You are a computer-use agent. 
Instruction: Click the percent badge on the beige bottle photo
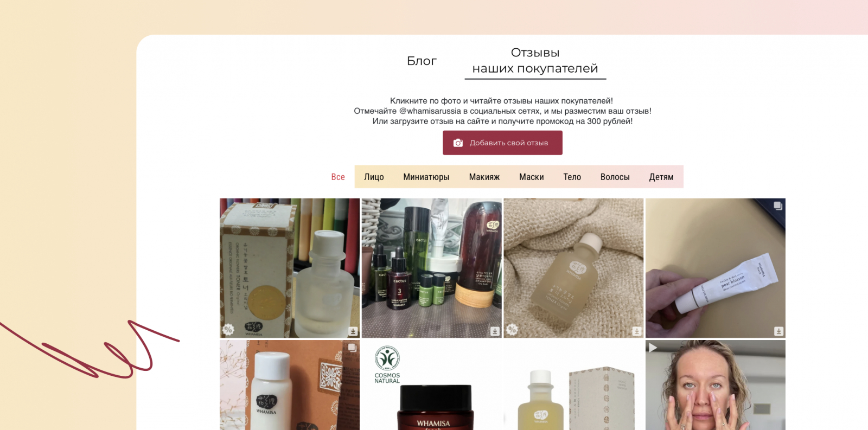512,329
